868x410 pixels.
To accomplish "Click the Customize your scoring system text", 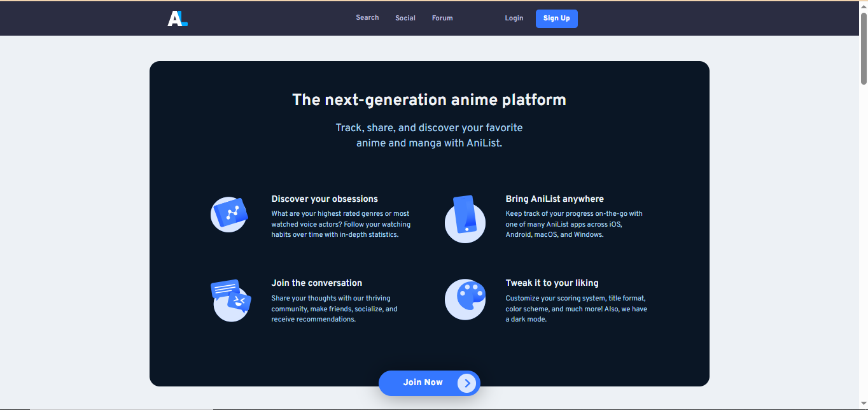I will pos(577,309).
